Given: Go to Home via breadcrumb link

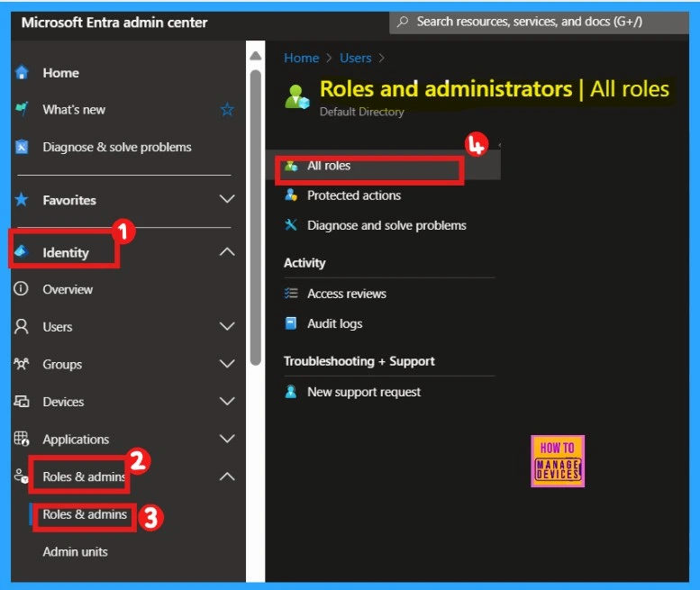Looking at the screenshot, I should [301, 58].
